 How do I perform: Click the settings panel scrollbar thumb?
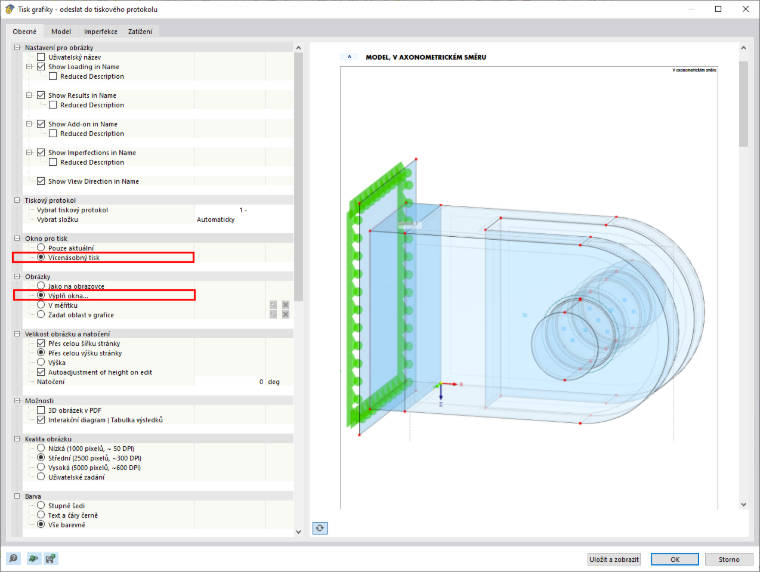(298, 176)
